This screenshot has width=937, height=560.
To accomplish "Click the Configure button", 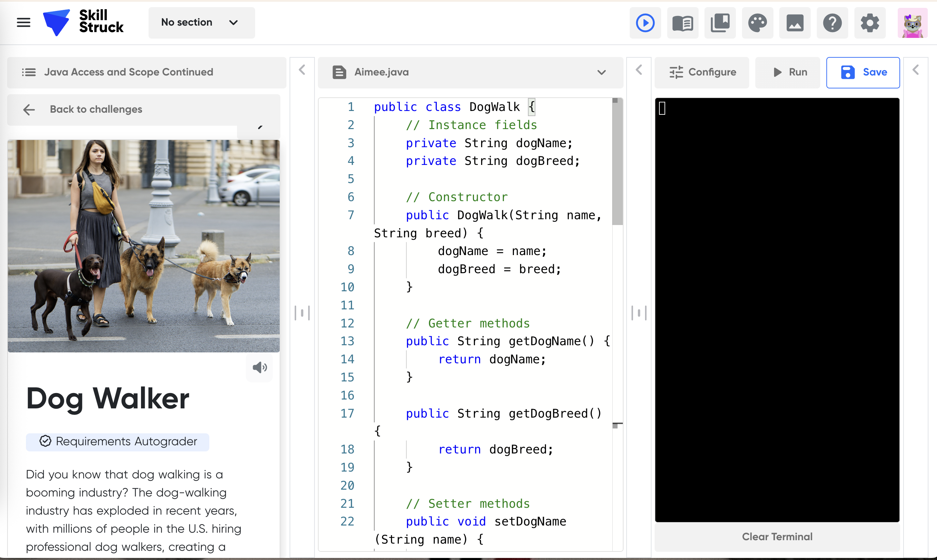I will coord(702,72).
